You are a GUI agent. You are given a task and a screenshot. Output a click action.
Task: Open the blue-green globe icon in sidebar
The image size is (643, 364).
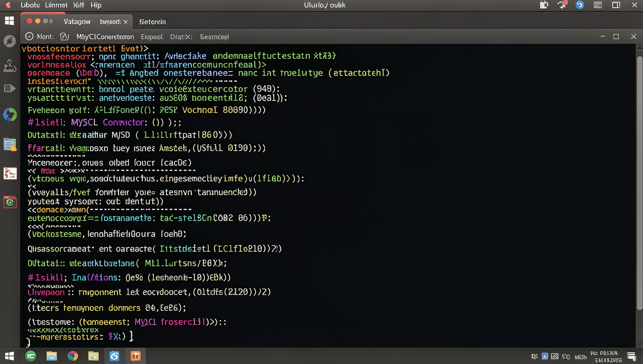[10, 115]
